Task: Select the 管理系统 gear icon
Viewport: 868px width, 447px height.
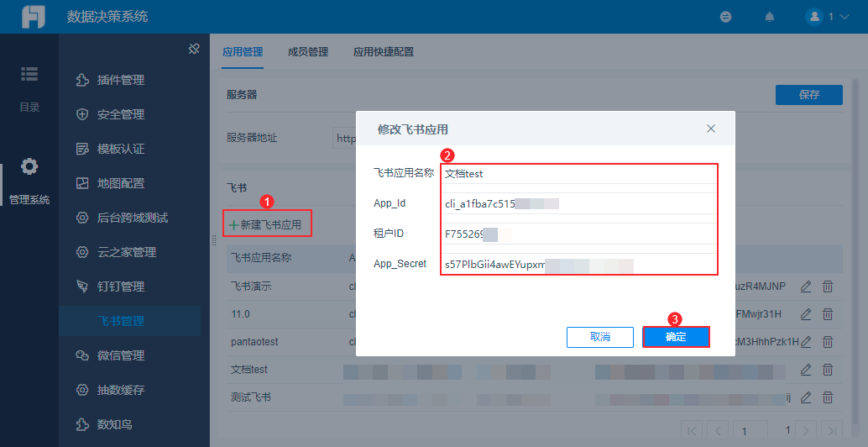Action: (29, 166)
